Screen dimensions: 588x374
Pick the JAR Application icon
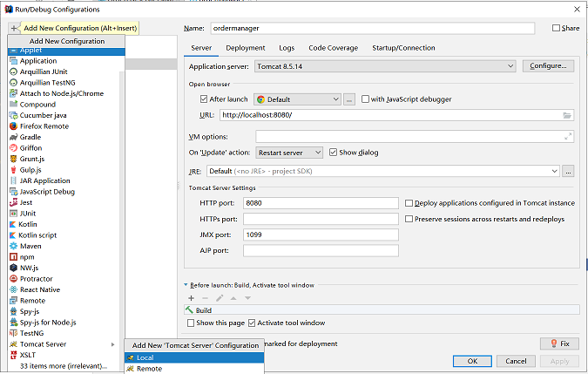[13, 180]
